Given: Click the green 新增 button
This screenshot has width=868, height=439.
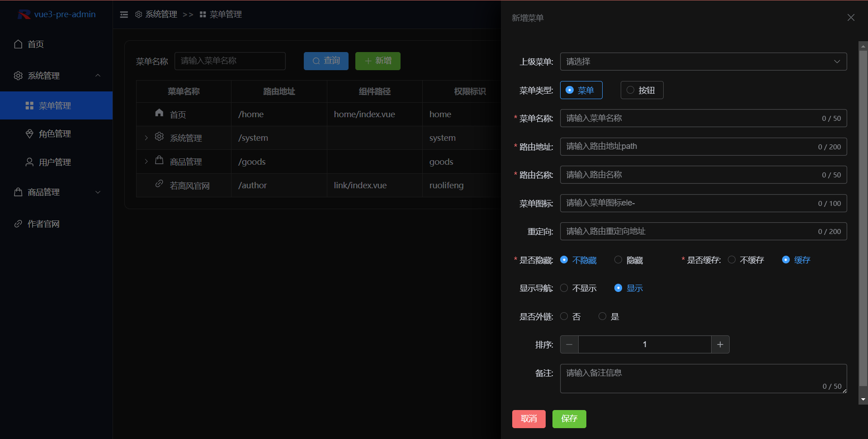Looking at the screenshot, I should (x=378, y=61).
